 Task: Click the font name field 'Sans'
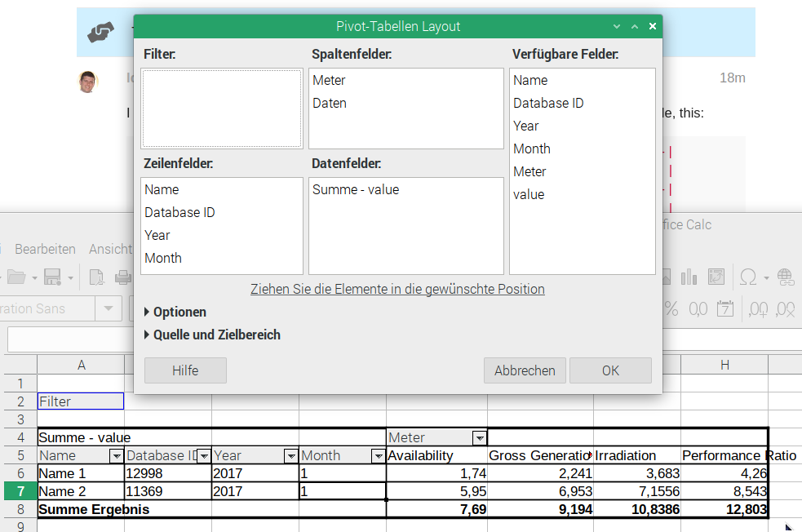(x=47, y=308)
